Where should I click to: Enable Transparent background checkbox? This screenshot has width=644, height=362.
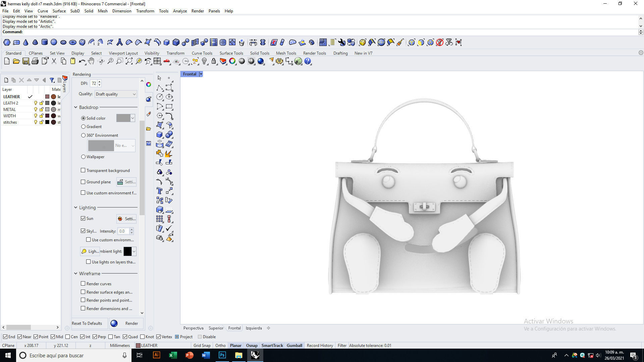coord(83,170)
